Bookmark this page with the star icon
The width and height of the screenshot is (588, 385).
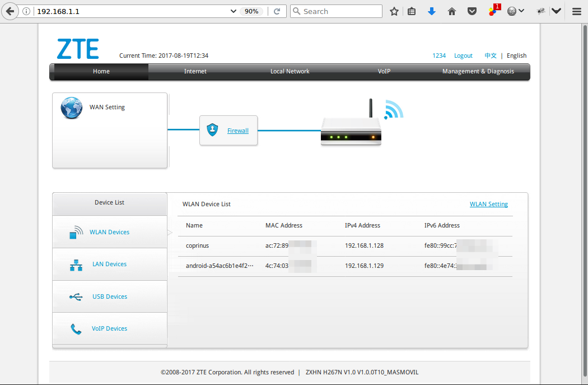click(394, 11)
